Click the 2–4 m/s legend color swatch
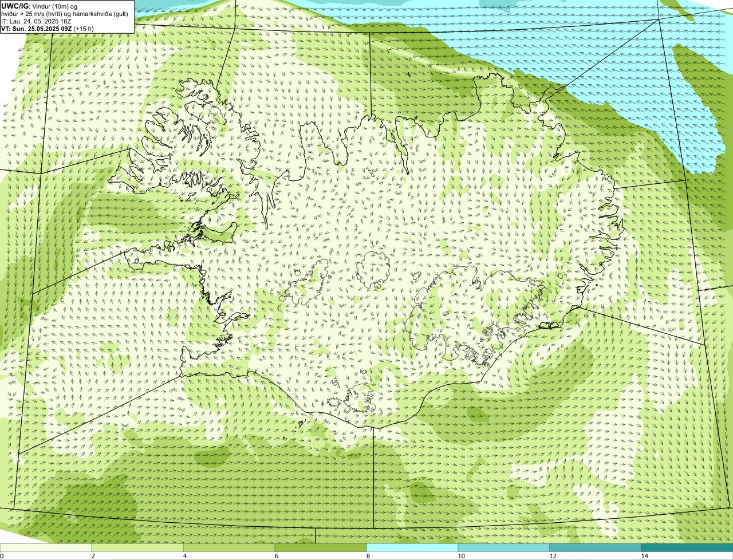Image resolution: width=733 pixels, height=560 pixels. click(137, 548)
